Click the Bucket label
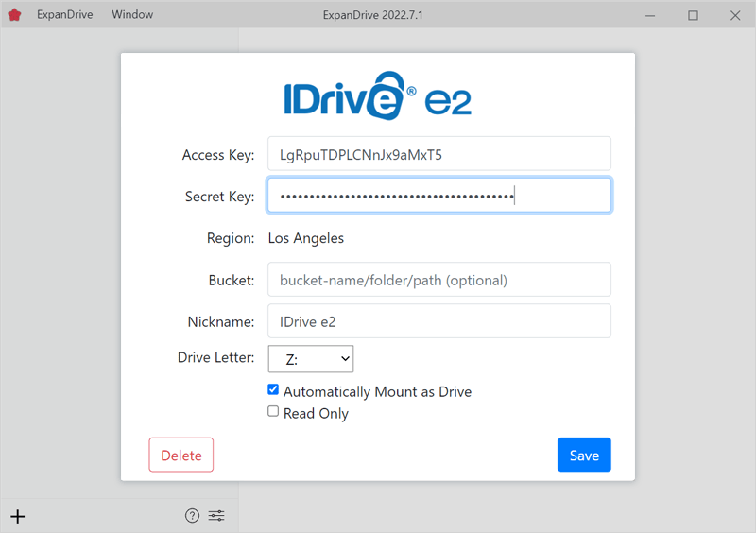Image resolution: width=756 pixels, height=533 pixels. [x=232, y=281]
